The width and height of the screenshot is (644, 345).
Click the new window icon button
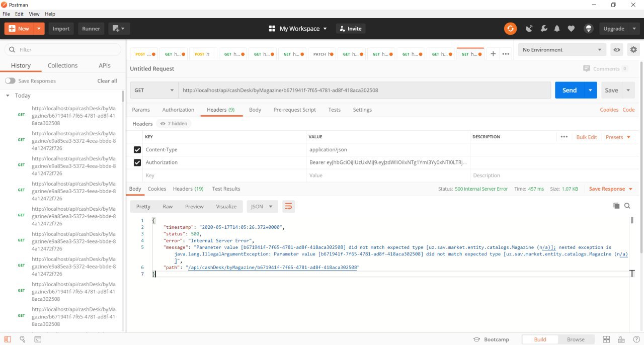[119, 29]
